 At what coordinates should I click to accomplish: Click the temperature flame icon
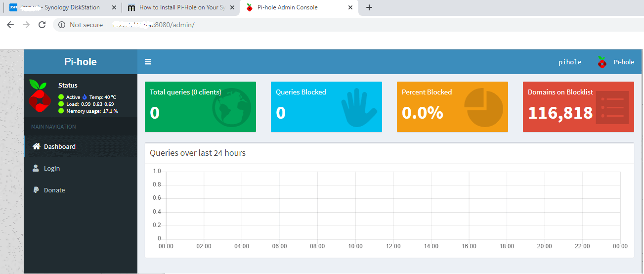85,97
